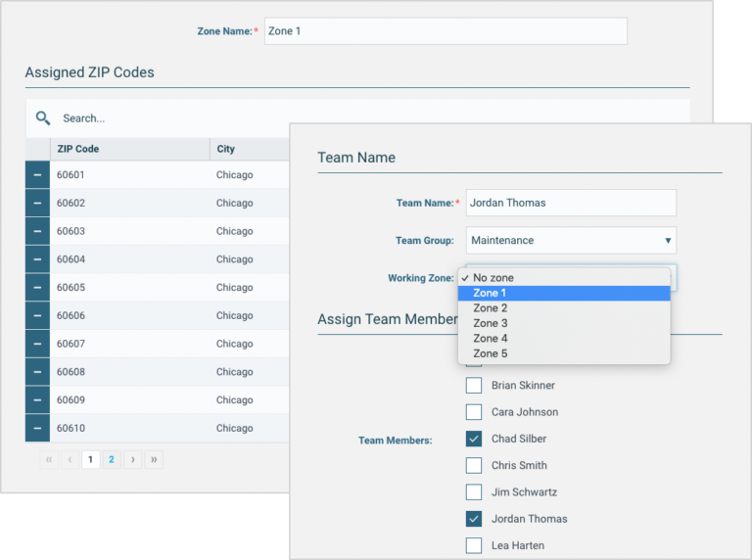Remove ZIP code 60601 with minus icon
The width and height of the screenshot is (752, 560).
pos(37,175)
